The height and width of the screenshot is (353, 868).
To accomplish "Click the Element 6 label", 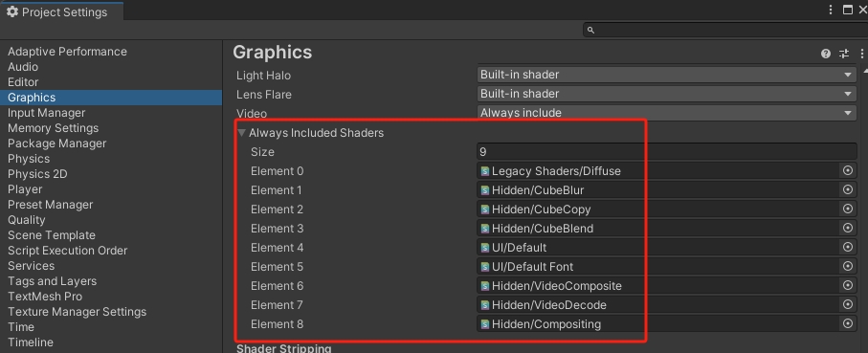I will point(277,286).
